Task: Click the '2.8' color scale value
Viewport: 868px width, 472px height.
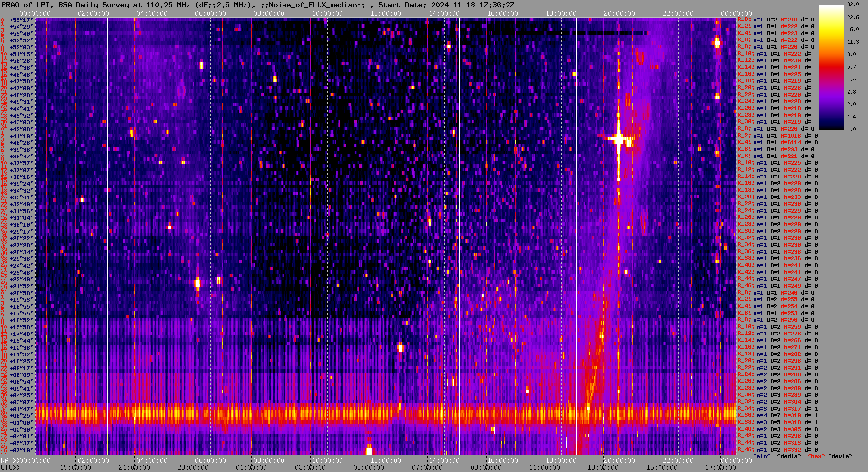Action: point(851,92)
